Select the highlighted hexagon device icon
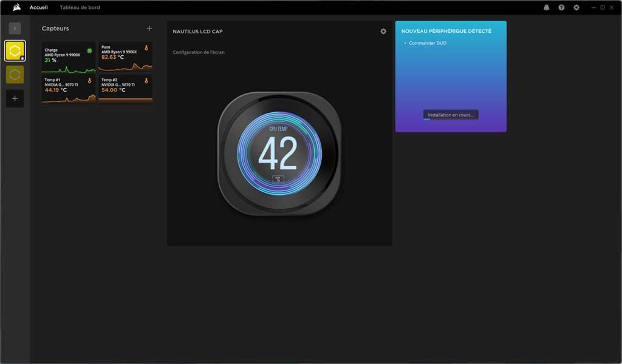This screenshot has height=364, width=622. (x=15, y=51)
